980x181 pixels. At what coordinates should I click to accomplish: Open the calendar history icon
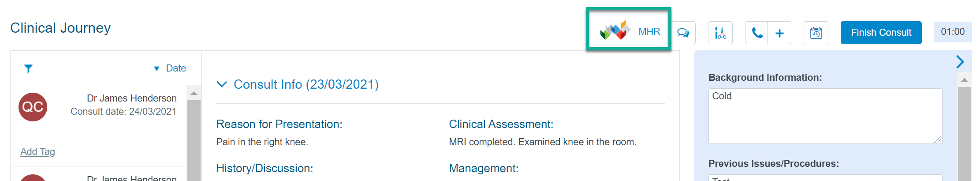[816, 33]
